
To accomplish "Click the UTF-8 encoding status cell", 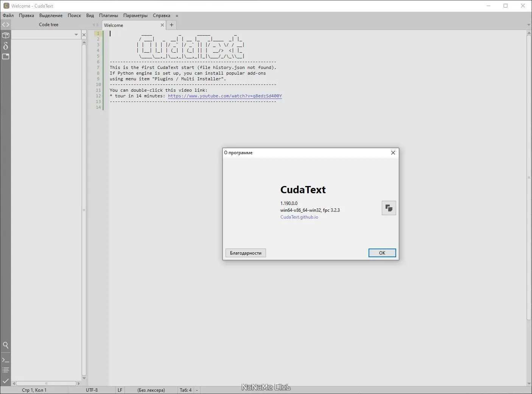I will tap(92, 390).
